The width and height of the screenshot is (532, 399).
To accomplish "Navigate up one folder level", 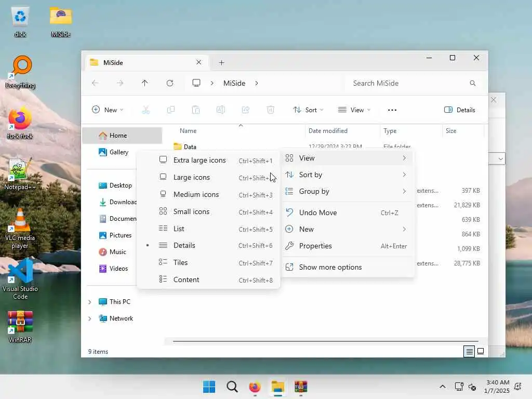I will 145,83.
